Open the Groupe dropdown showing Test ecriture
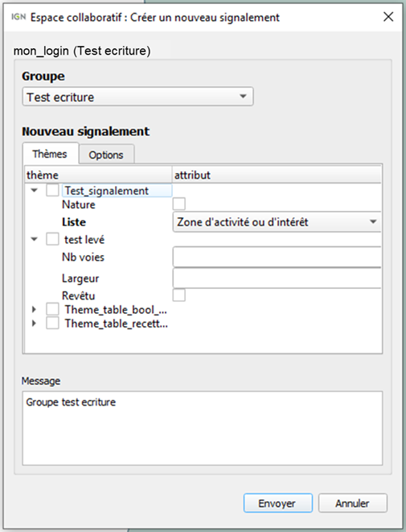406x532 pixels. click(x=137, y=97)
